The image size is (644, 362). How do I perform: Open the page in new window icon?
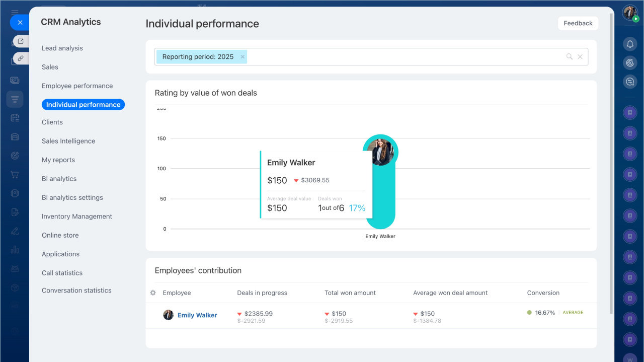pos(21,41)
